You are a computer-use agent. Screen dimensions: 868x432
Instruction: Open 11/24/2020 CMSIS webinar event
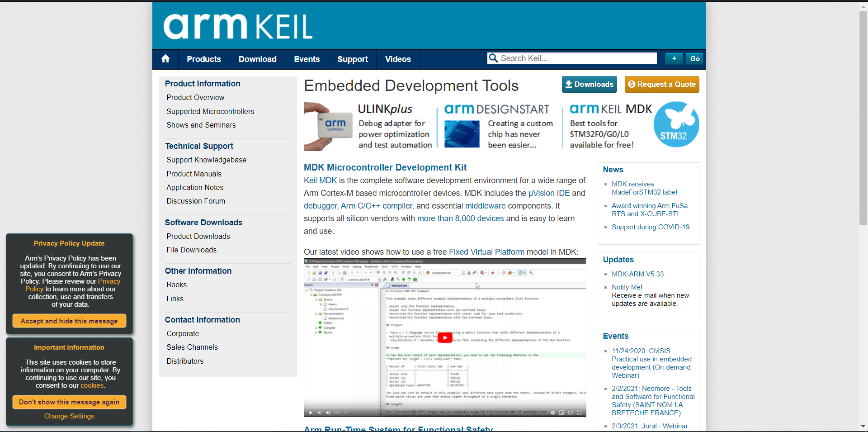pos(651,363)
